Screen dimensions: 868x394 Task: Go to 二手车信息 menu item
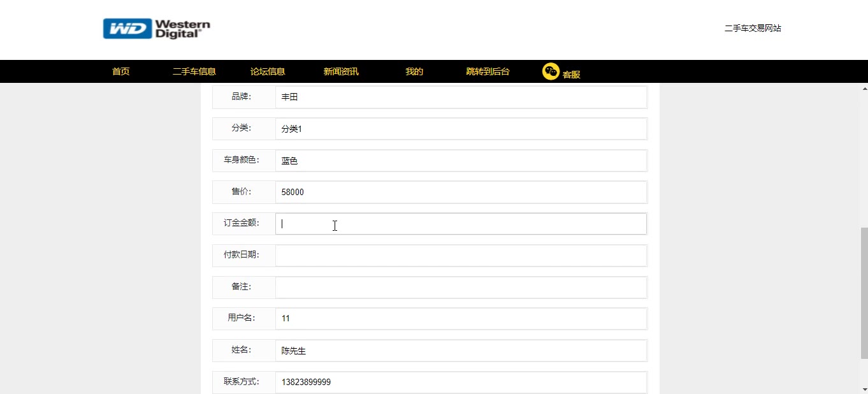194,71
